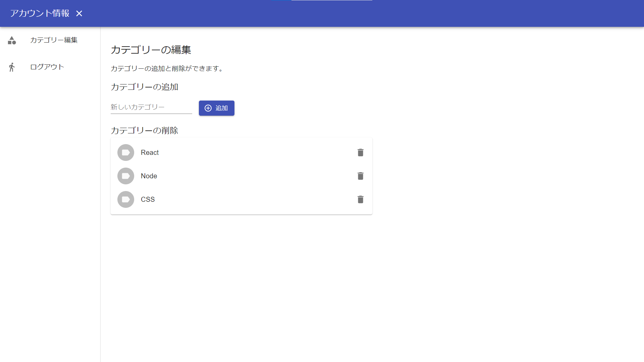Image resolution: width=644 pixels, height=362 pixels.
Task: Select the category edit icon in sidebar
Action: pos(12,40)
